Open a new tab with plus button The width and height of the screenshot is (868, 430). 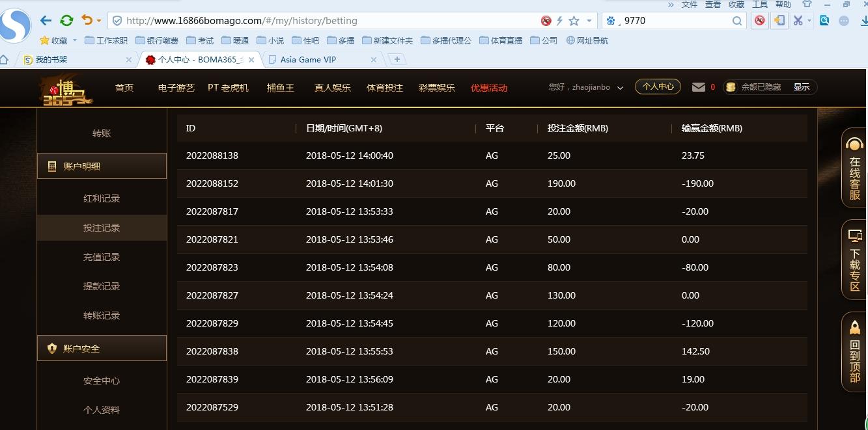(397, 59)
